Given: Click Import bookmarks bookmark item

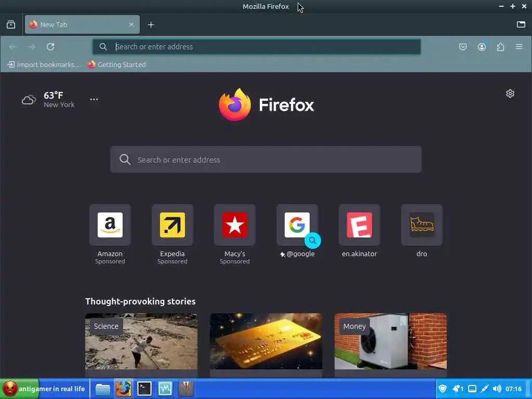Looking at the screenshot, I should pos(44,64).
